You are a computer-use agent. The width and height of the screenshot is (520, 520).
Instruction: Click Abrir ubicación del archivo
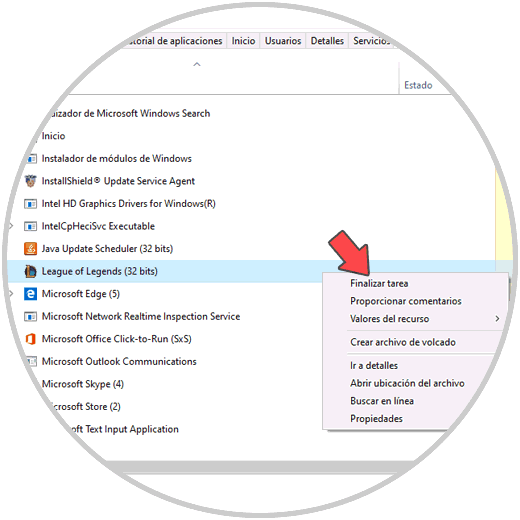(x=407, y=383)
